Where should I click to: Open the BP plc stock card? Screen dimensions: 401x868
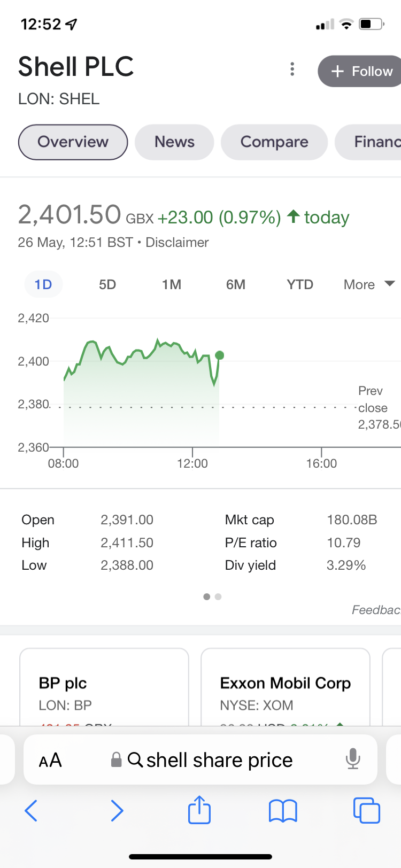coord(104,689)
